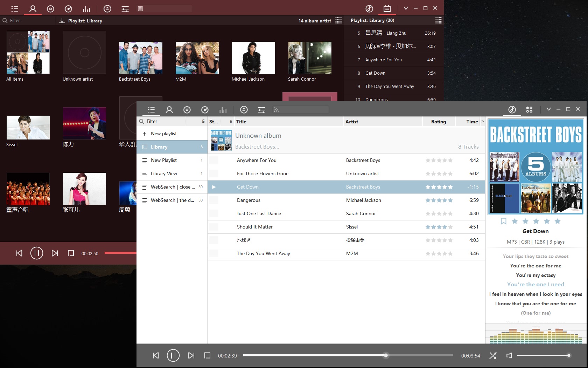This screenshot has height=368, width=588.
Task: Select track For Those Flowers Gone
Action: pos(346,173)
